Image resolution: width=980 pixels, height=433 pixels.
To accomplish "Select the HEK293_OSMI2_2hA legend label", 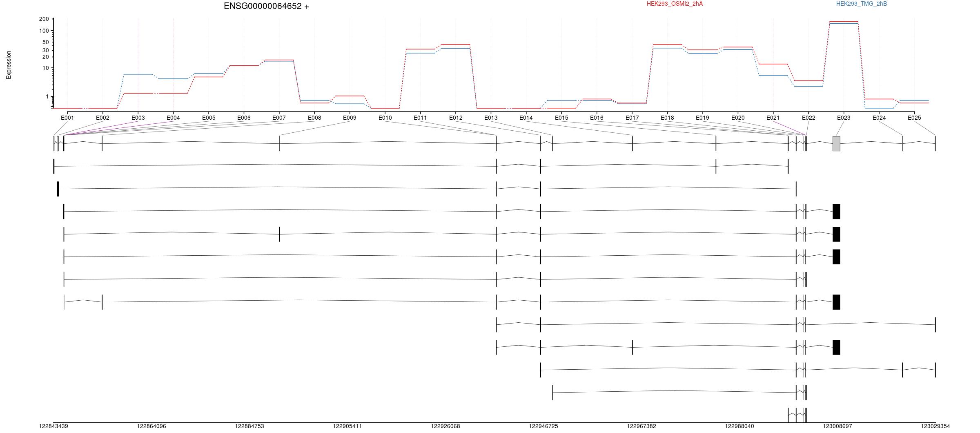I will point(675,4).
